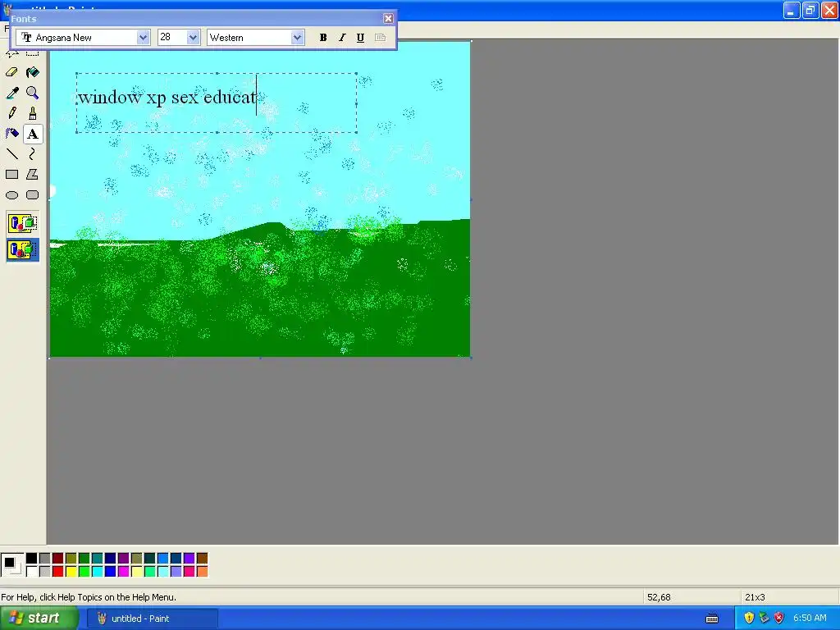Click the yellow security shield tray icon
Screen dimensions: 840x630
click(749, 619)
